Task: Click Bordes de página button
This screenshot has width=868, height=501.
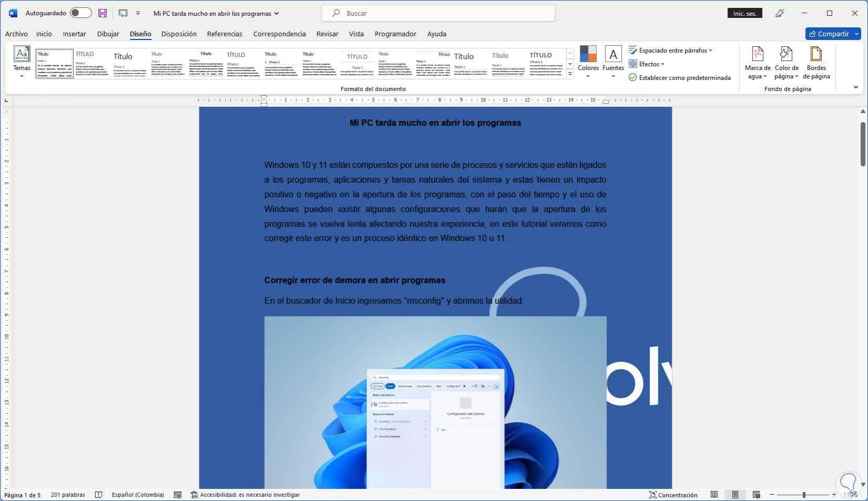Action: point(816,63)
